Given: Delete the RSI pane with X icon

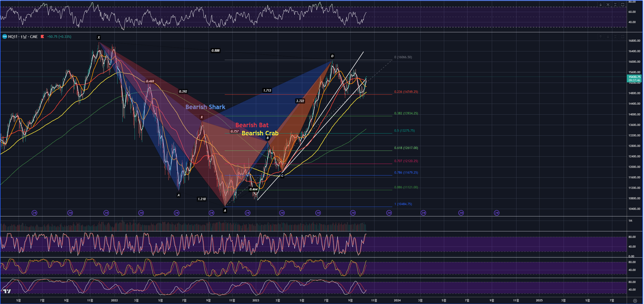Looking at the screenshot, I should (608, 5).
